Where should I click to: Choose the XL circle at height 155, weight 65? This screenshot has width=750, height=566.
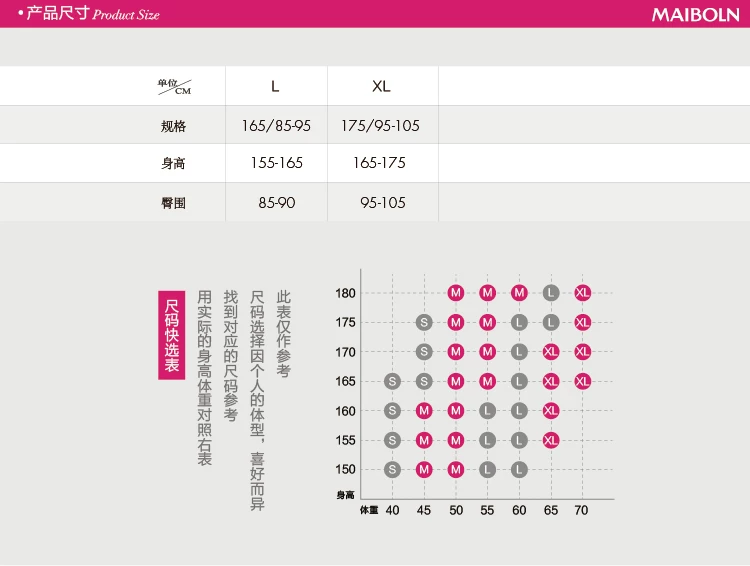tap(551, 440)
